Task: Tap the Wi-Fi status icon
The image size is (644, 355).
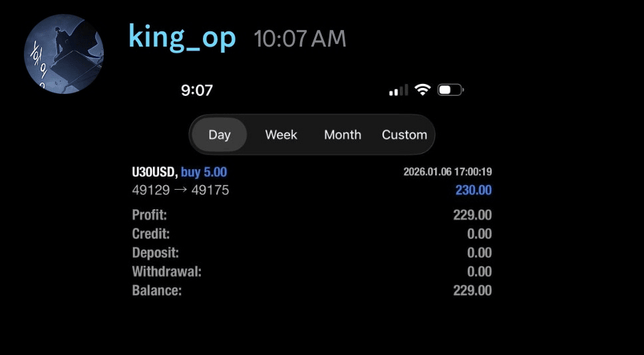Action: (422, 89)
